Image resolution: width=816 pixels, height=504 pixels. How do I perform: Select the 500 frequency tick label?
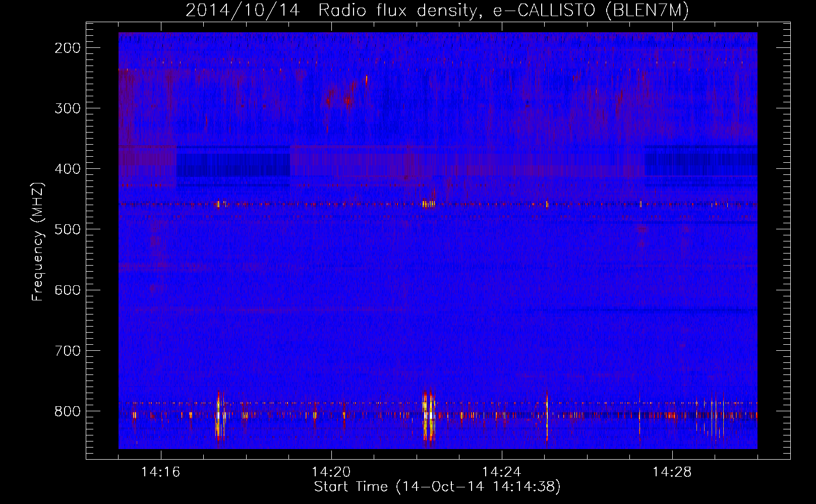coord(68,229)
